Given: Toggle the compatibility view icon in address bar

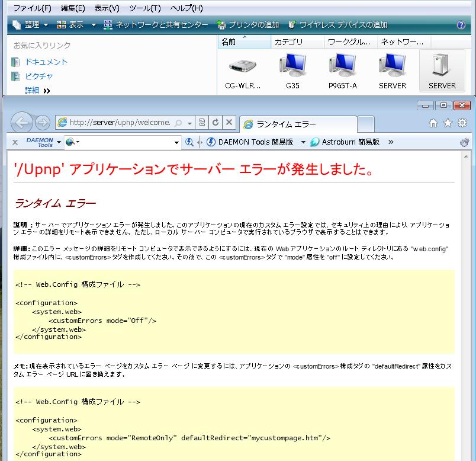Looking at the screenshot, I should pyautogui.click(x=202, y=123).
